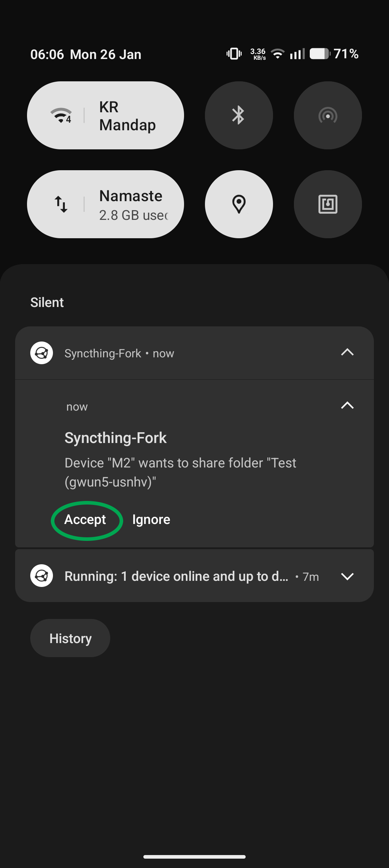Open notification History

coord(70,638)
